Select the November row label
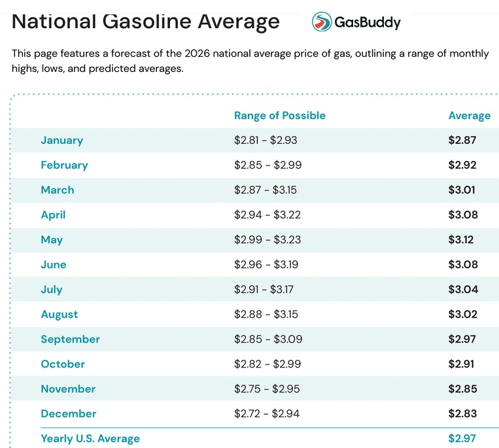 pos(68,389)
